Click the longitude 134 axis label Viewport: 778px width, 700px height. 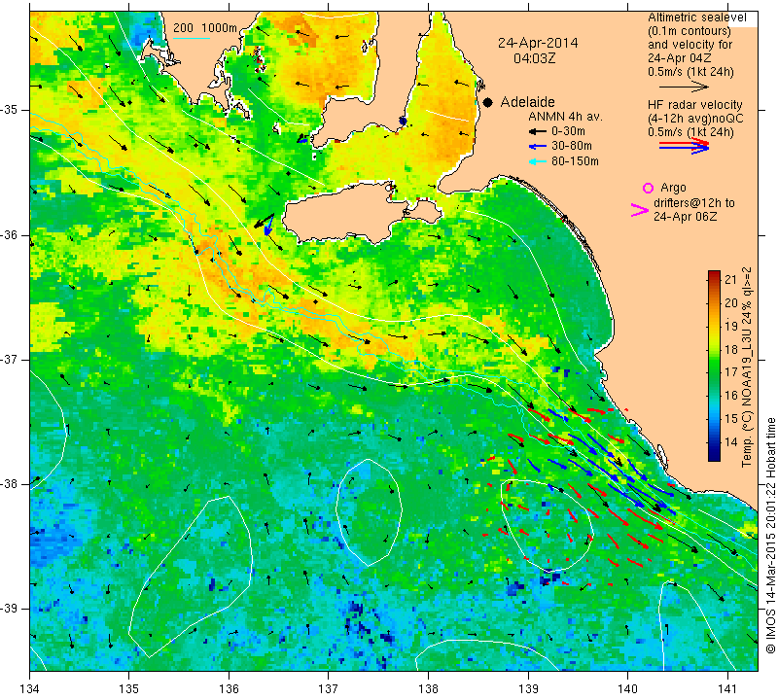30,688
